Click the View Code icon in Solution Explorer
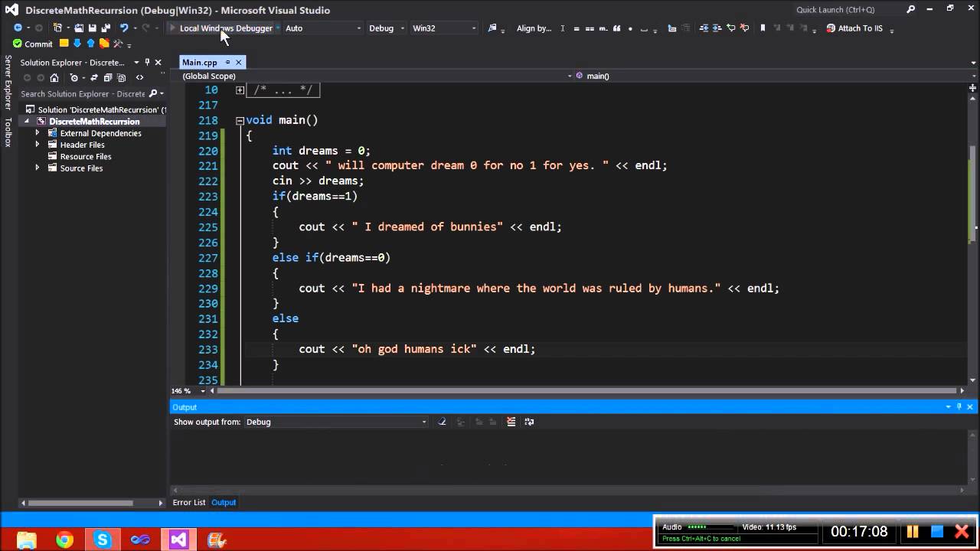Image resolution: width=980 pixels, height=551 pixels. pyautogui.click(x=139, y=77)
